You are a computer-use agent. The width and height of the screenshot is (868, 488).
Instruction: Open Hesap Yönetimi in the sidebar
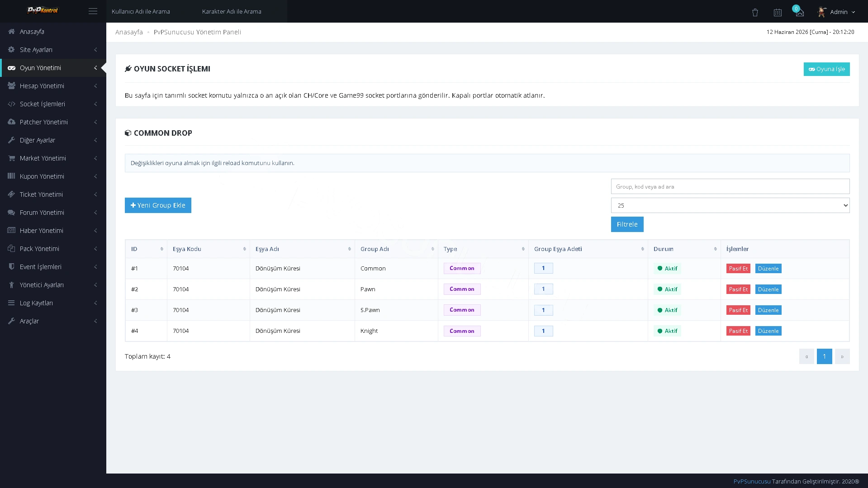pyautogui.click(x=53, y=86)
